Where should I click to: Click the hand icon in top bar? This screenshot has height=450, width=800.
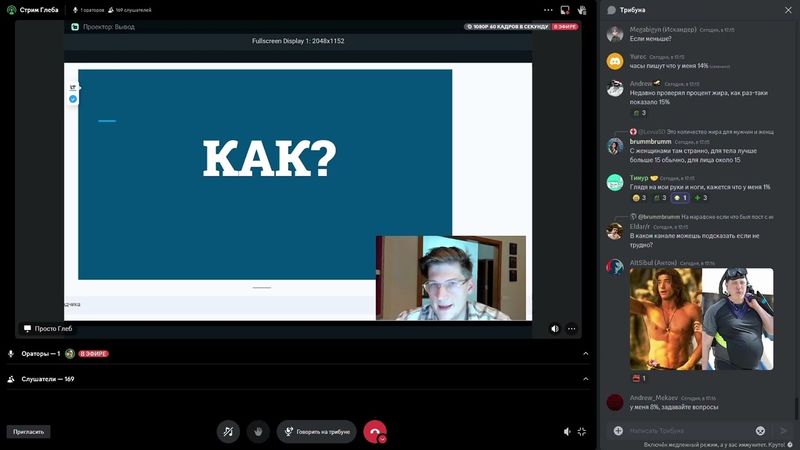581,10
